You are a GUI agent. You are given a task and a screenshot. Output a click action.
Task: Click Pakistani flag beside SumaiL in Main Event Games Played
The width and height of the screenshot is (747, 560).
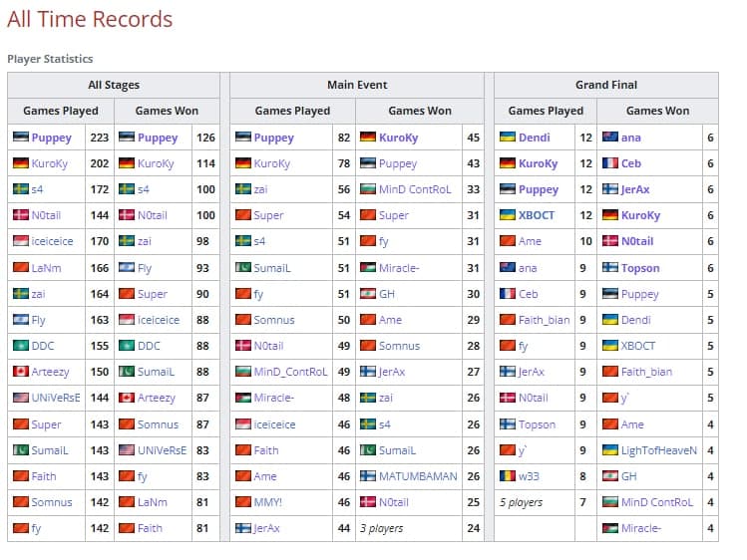[243, 268]
